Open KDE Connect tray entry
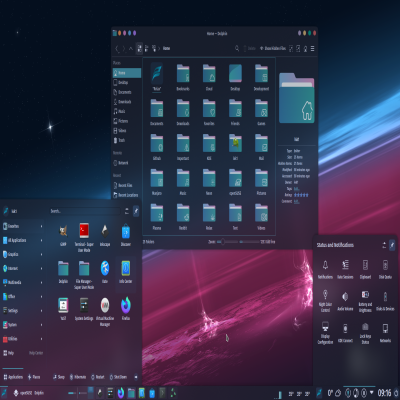This screenshot has height=400, width=400. pyautogui.click(x=345, y=333)
